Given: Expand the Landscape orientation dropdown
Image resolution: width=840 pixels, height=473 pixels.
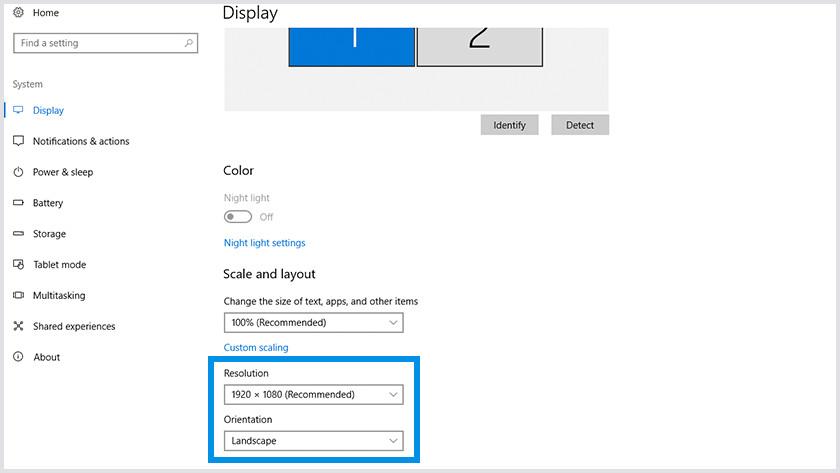Looking at the screenshot, I should point(313,441).
